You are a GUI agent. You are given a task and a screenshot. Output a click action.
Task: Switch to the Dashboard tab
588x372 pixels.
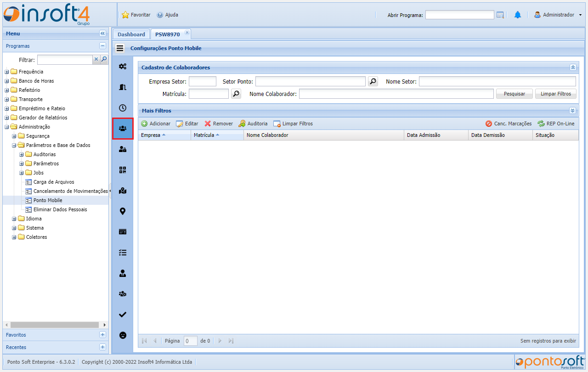[131, 34]
